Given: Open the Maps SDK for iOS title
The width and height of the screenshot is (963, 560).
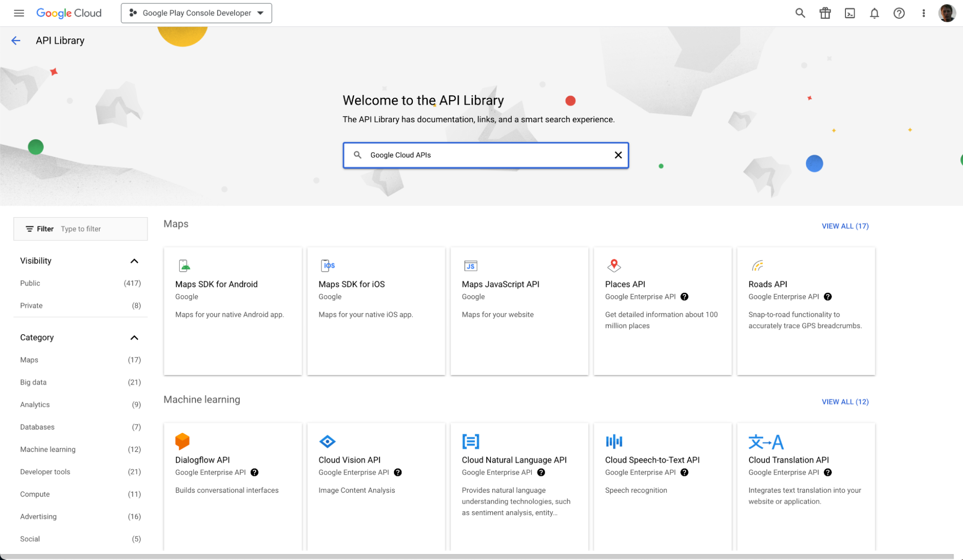Looking at the screenshot, I should (x=352, y=284).
